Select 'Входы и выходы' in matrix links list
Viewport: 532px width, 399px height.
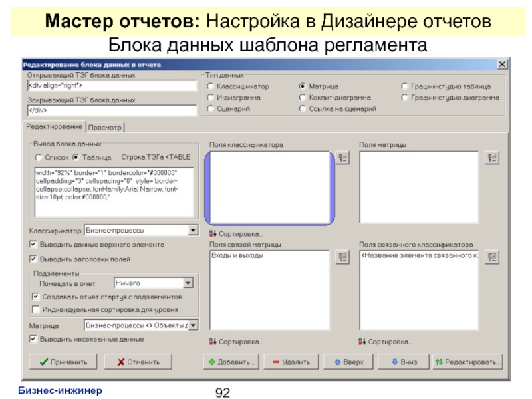pos(237,255)
